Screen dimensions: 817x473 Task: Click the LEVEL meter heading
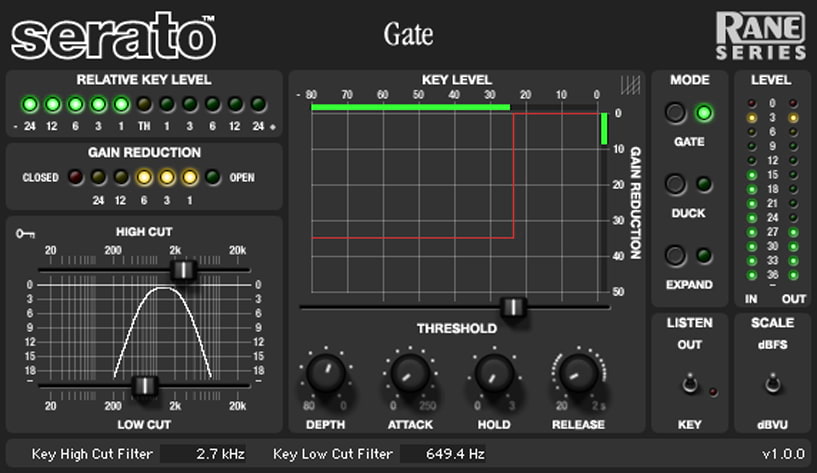pos(771,80)
